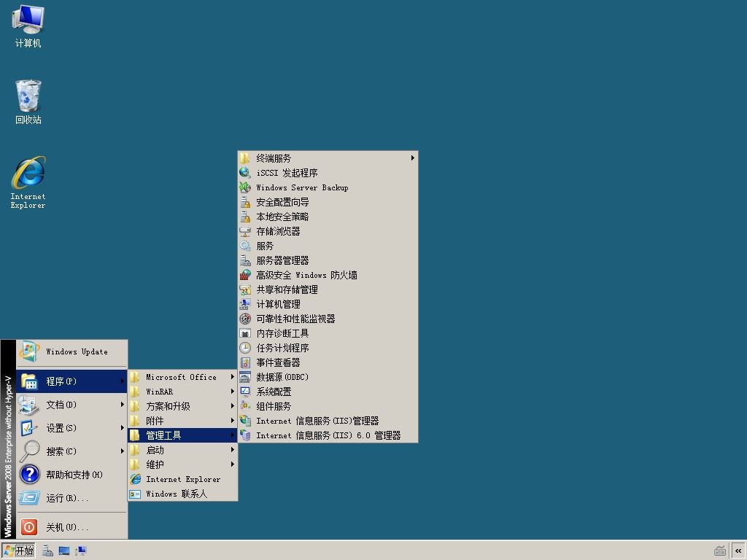Open the 程序(P) menu entry
The image size is (747, 560).
pyautogui.click(x=72, y=381)
